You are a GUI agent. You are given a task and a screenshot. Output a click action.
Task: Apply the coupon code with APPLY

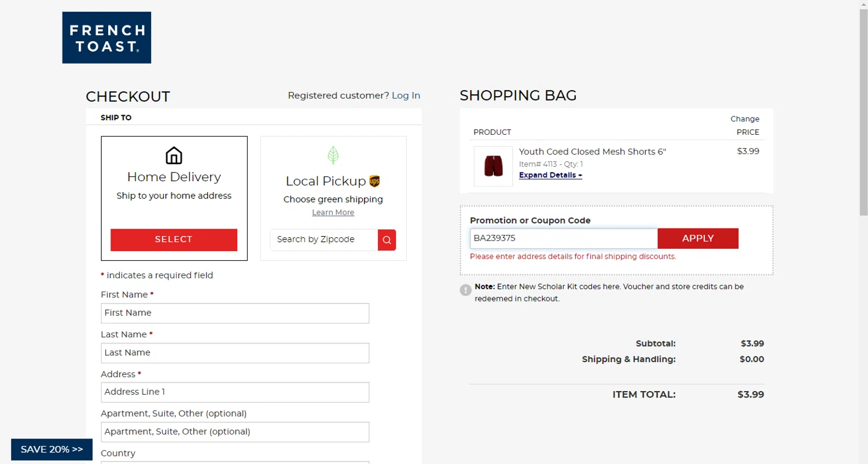tap(698, 238)
